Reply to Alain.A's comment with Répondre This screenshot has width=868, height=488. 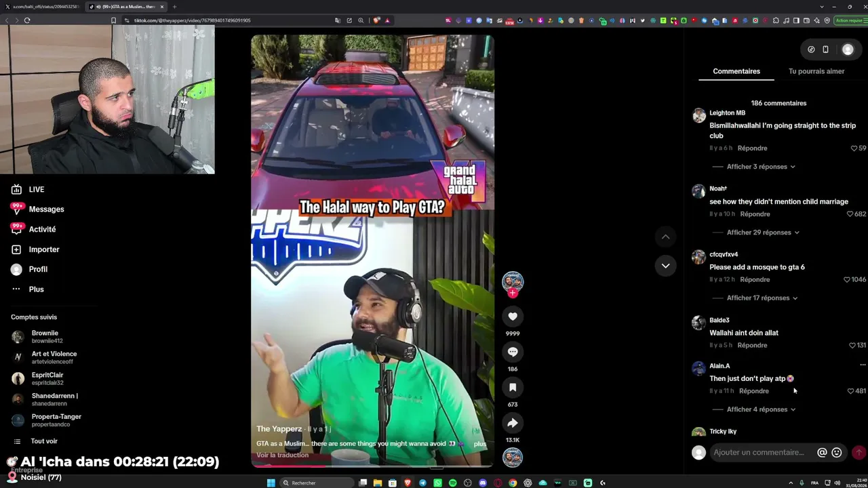[754, 391]
